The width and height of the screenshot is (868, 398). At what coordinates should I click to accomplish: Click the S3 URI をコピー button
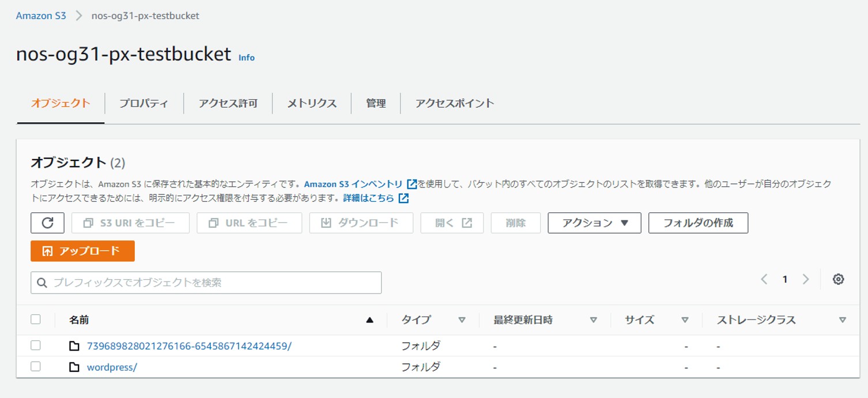point(130,223)
